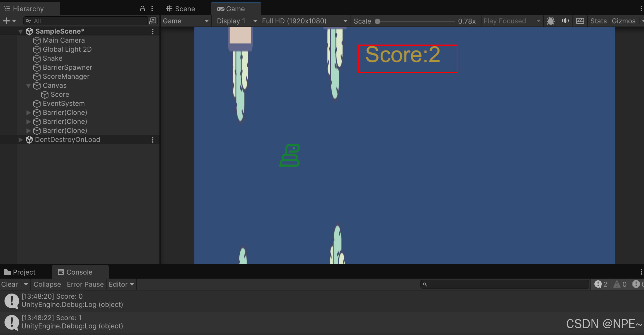Screen dimensions: 644x335
Task: Select the Score child object
Action: point(60,94)
